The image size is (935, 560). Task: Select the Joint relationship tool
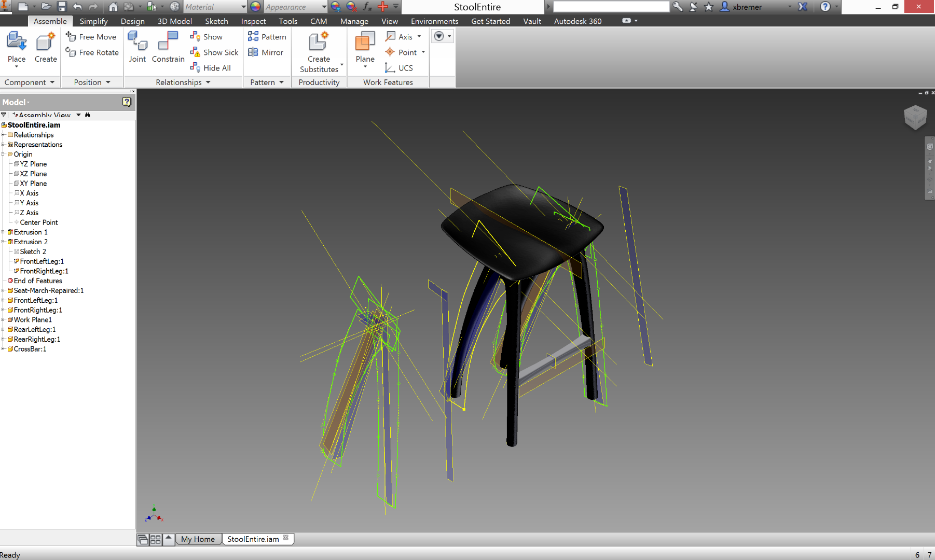click(137, 48)
